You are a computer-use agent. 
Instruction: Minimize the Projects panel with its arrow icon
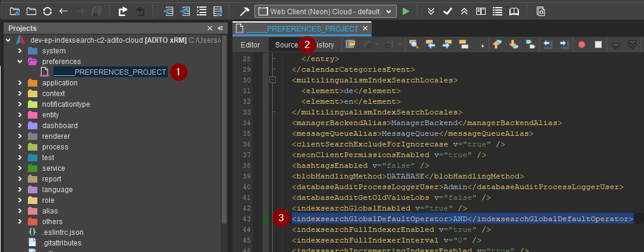click(220, 28)
